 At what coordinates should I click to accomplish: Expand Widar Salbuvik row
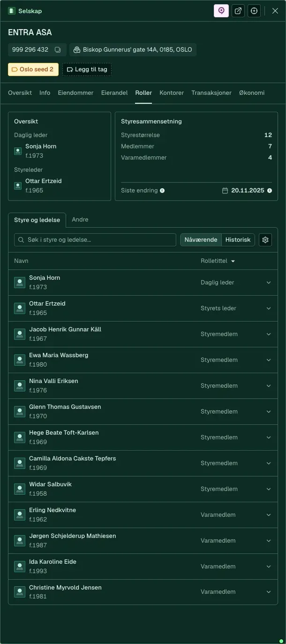click(x=269, y=489)
